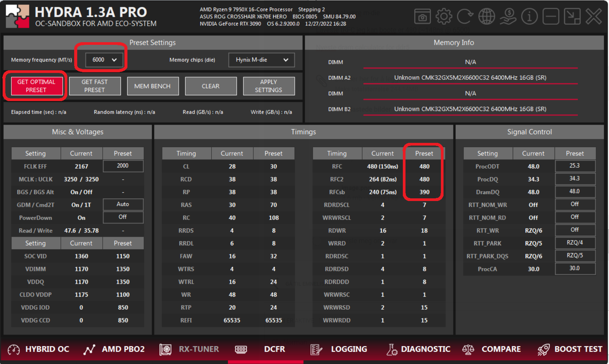Click the compact-window arrow icon
The width and height of the screenshot is (609, 364).
pyautogui.click(x=572, y=17)
